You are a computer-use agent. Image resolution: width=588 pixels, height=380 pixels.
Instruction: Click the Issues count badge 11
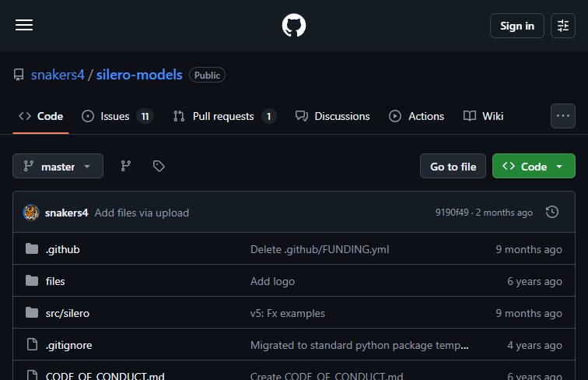(145, 116)
